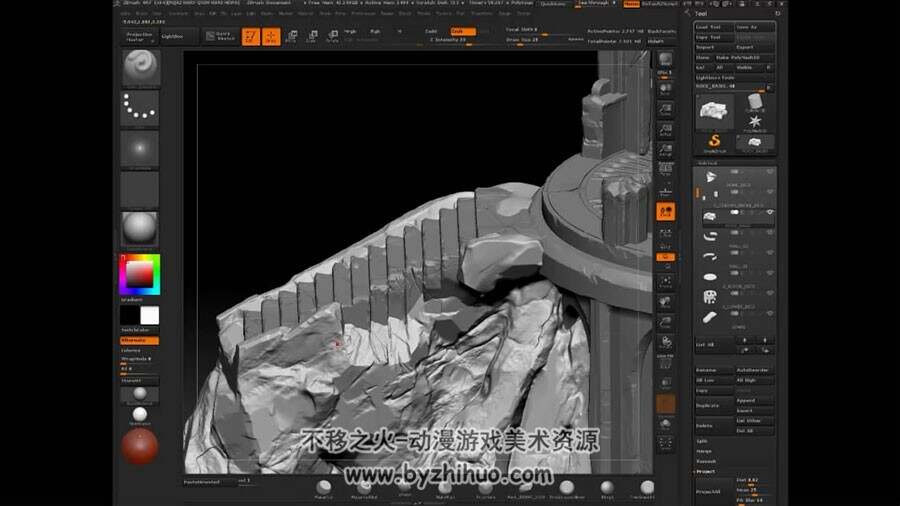
Task: Click the black color swatch
Action: click(x=130, y=315)
